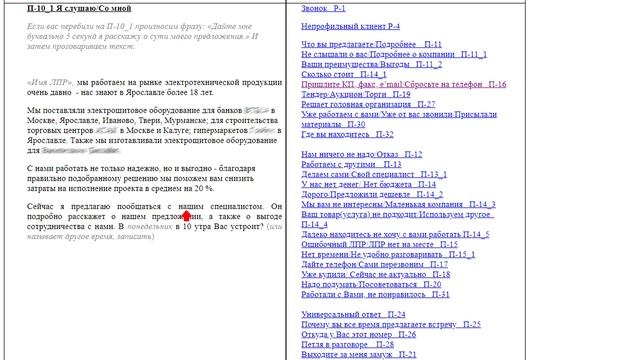Click gray note starting "Если вас перебили на П-10_1"
The width and height of the screenshot is (640, 360).
coord(142,36)
